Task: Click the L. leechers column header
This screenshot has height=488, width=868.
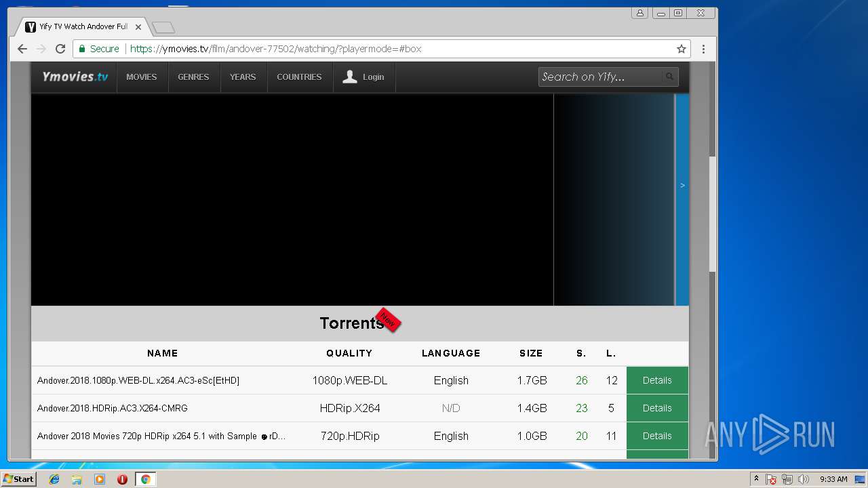Action: click(611, 353)
